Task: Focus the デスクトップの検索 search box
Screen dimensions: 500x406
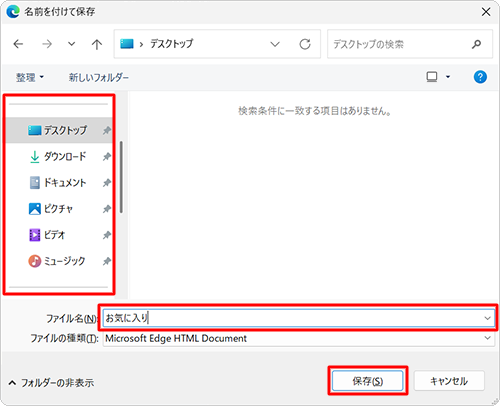Action: (x=410, y=44)
